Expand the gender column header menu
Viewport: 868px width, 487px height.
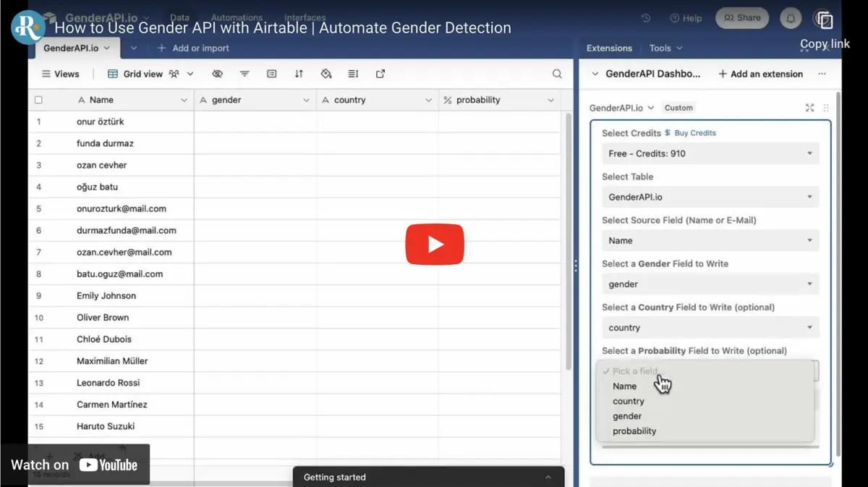pos(306,101)
